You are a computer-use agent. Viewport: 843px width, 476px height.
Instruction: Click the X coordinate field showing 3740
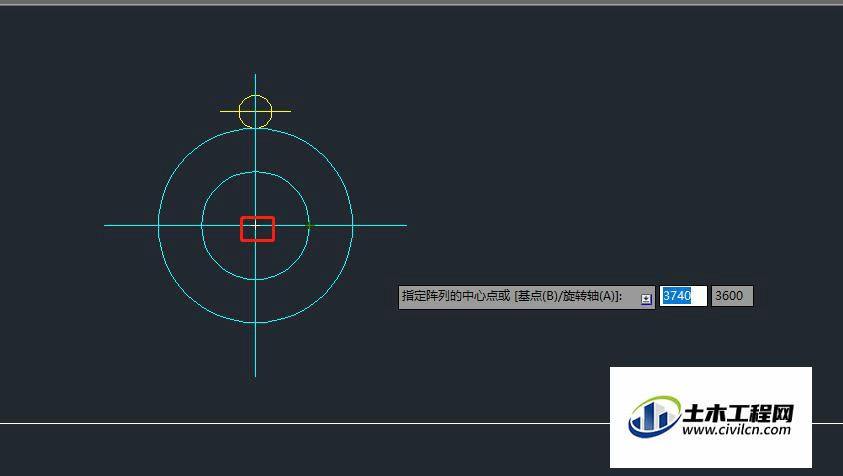point(683,296)
